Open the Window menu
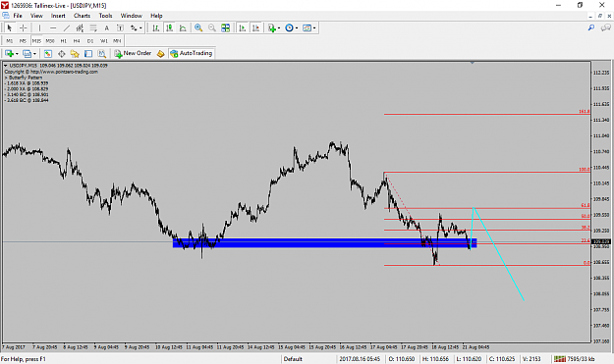Screen dimensions: 614x364 [x=132, y=16]
